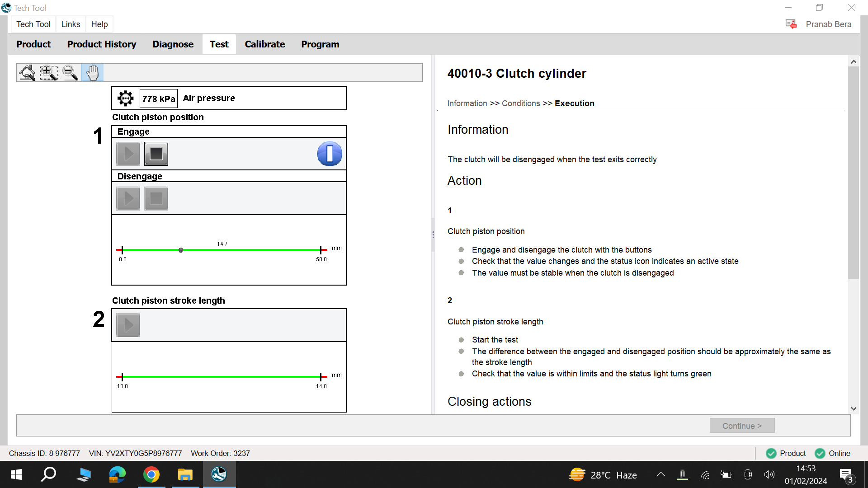Open the Links menu
Screen dimensions: 868x488
click(x=71, y=24)
